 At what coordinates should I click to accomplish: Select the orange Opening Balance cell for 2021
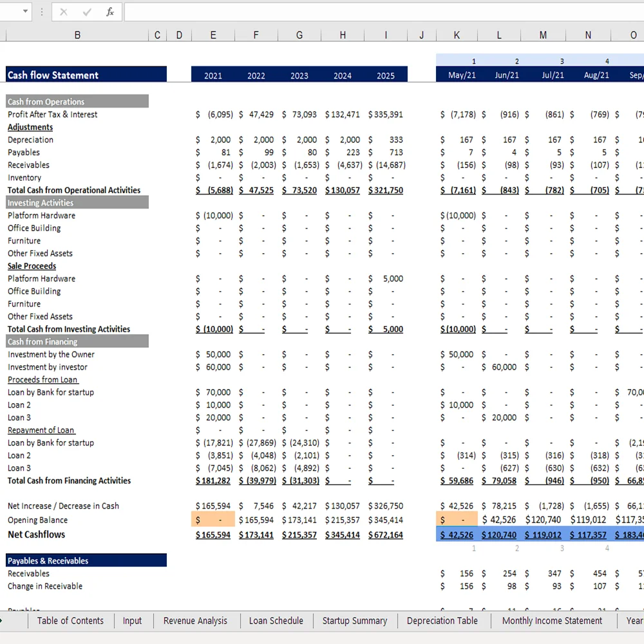pyautogui.click(x=213, y=520)
